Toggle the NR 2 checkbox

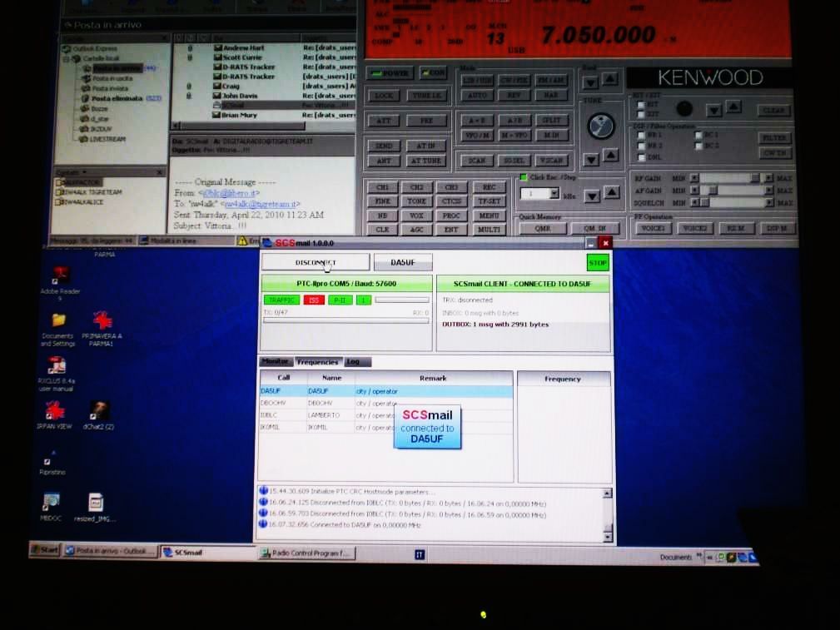coord(641,146)
